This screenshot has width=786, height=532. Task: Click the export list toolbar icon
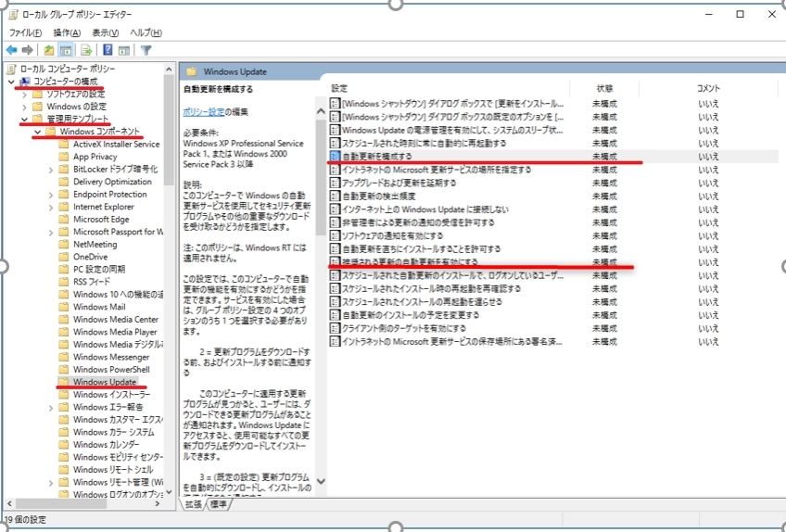(x=87, y=50)
